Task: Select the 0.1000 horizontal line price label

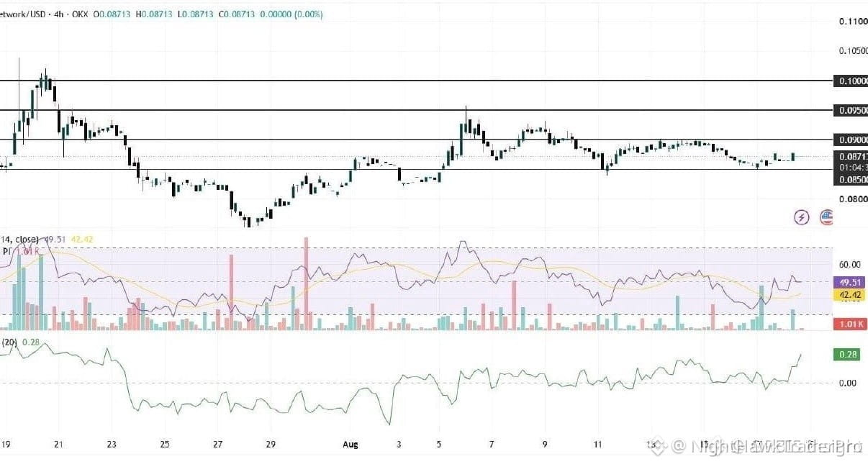Action: point(850,81)
